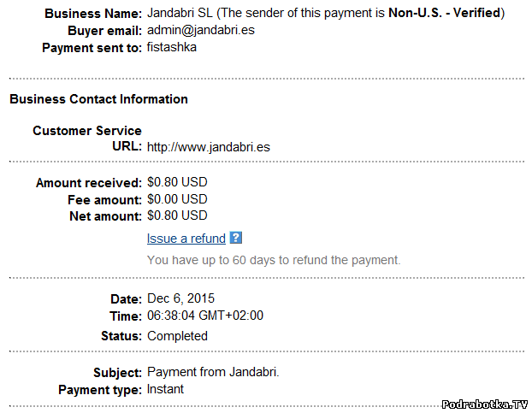Click the Business Contact Information heading
This screenshot has width=532, height=413.
(98, 99)
